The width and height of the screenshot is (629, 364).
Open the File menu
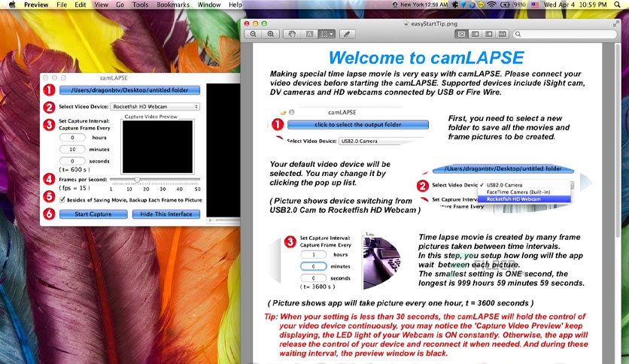(x=62, y=5)
